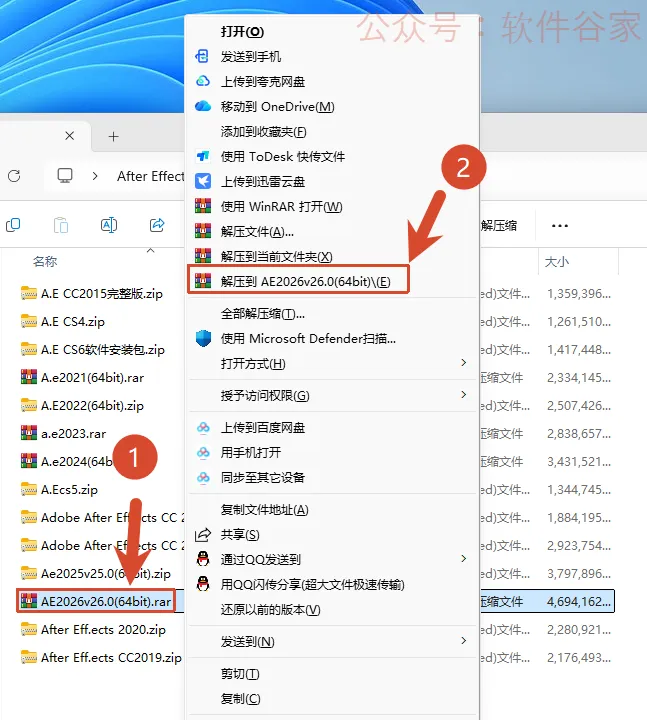This screenshot has width=647, height=720.
Task: Click the Explorer refresh icon
Action: click(14, 176)
